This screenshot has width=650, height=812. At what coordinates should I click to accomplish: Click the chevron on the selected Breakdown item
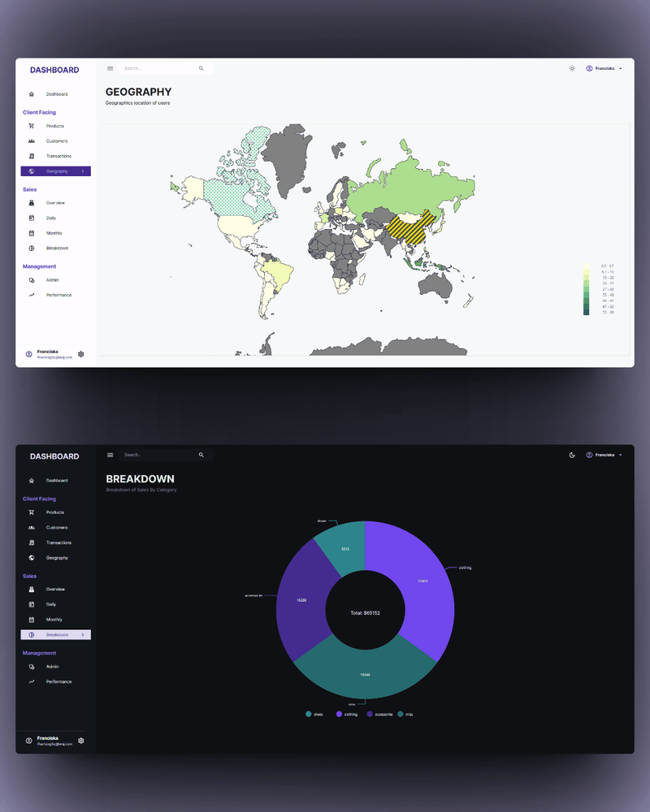click(83, 634)
